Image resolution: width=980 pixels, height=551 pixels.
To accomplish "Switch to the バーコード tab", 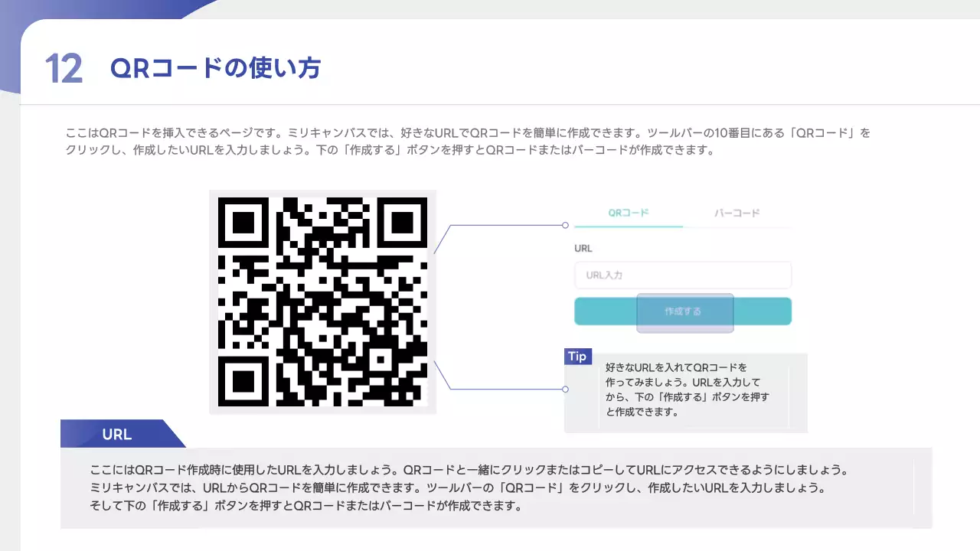I will 737,213.
